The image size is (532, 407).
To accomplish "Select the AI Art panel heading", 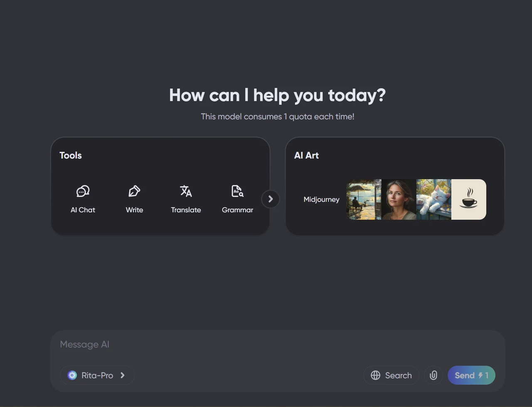I will click(x=306, y=155).
